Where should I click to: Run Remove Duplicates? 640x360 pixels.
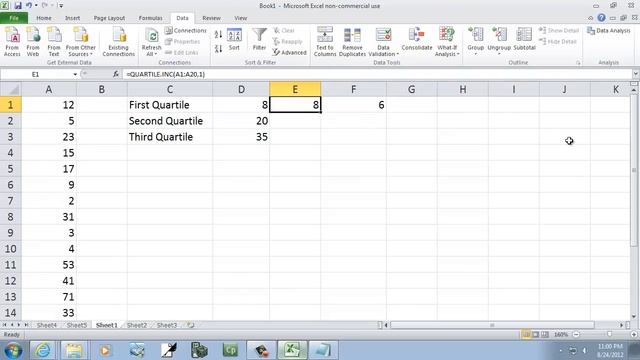pyautogui.click(x=352, y=42)
